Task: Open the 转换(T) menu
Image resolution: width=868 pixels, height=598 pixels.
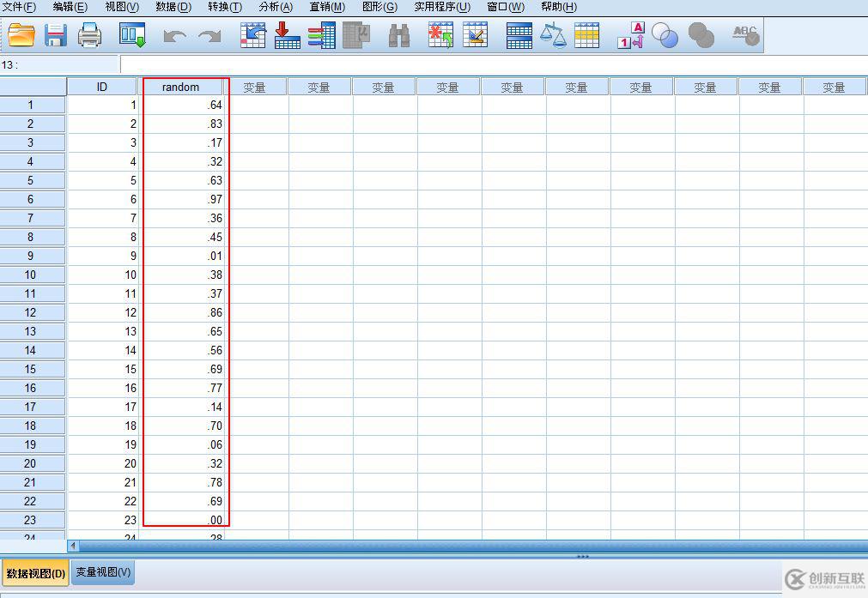Action: click(225, 7)
